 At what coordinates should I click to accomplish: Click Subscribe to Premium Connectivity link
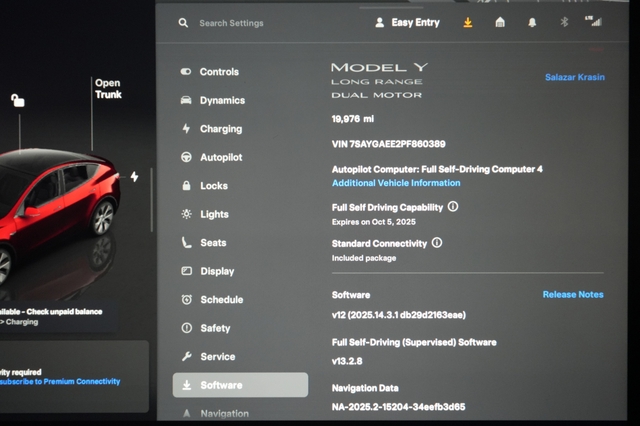coord(60,382)
